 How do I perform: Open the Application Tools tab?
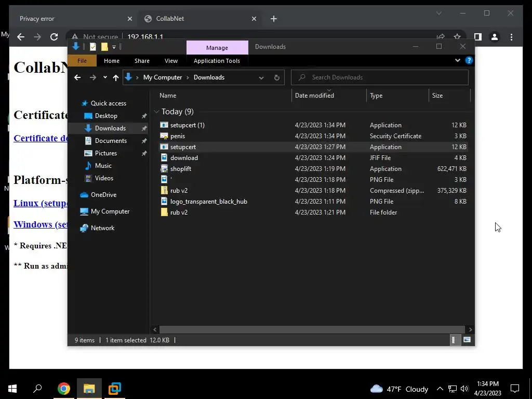click(217, 61)
